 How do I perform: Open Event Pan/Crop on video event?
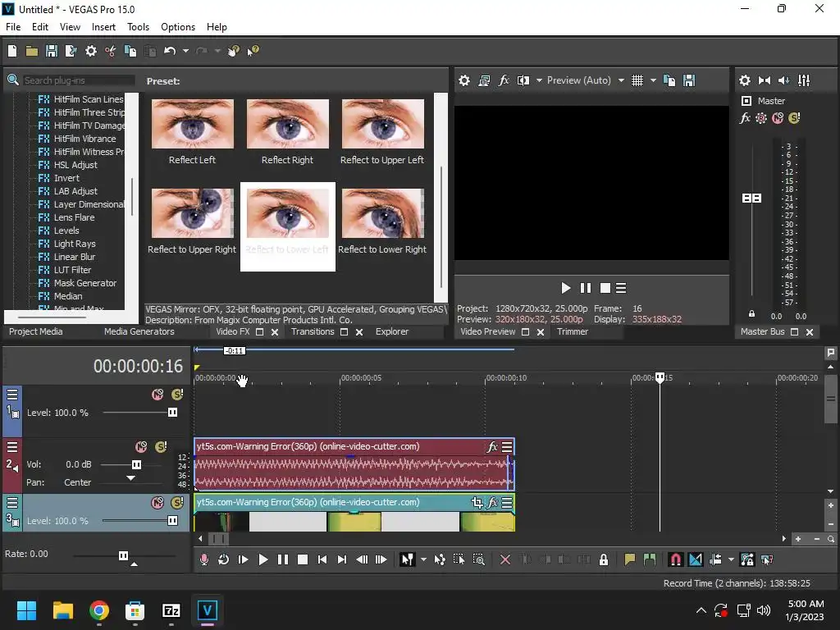click(477, 503)
